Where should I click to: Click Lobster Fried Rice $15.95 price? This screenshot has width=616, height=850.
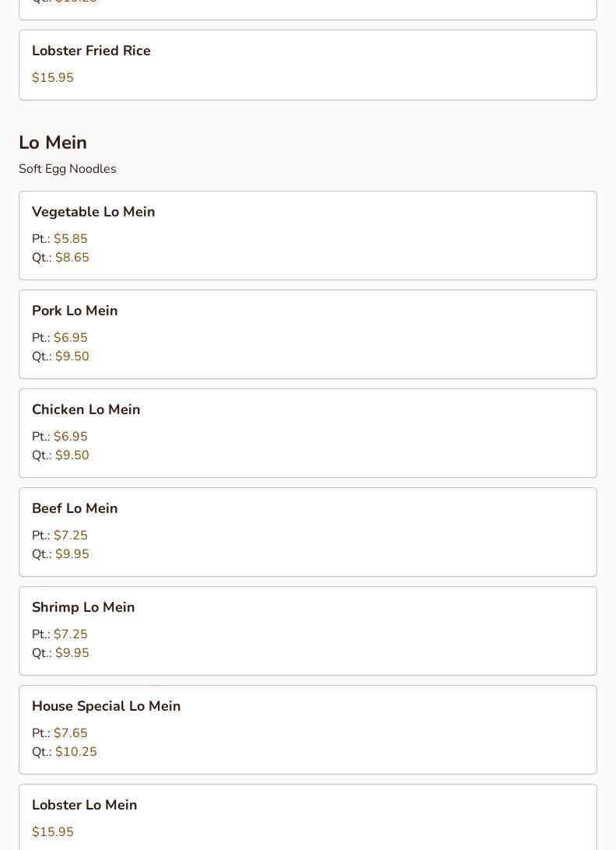(x=53, y=78)
